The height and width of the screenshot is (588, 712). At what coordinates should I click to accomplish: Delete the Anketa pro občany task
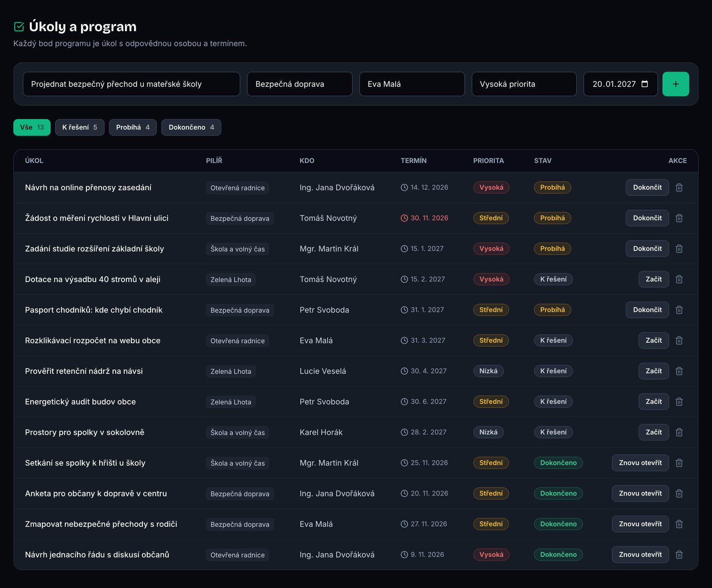[x=679, y=494]
